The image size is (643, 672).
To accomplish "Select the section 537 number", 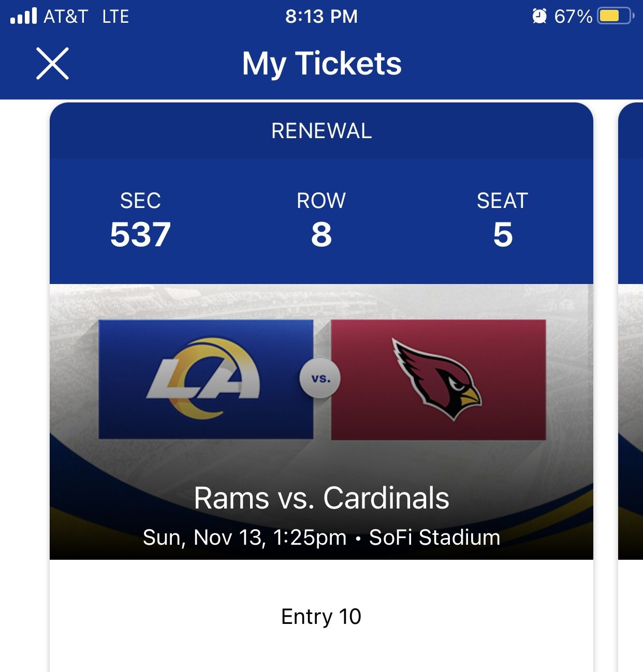I will tap(140, 234).
